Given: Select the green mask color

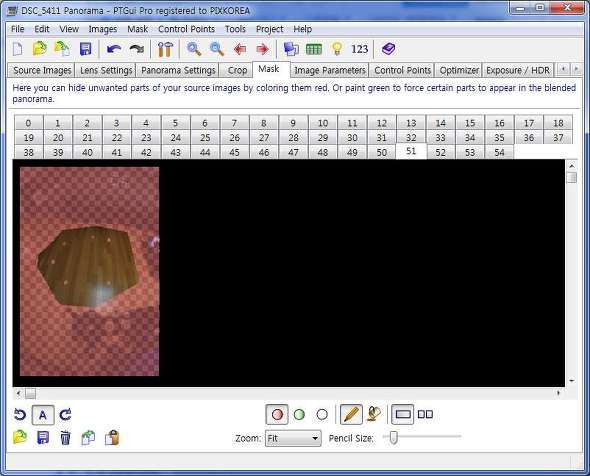Looking at the screenshot, I should (x=299, y=415).
